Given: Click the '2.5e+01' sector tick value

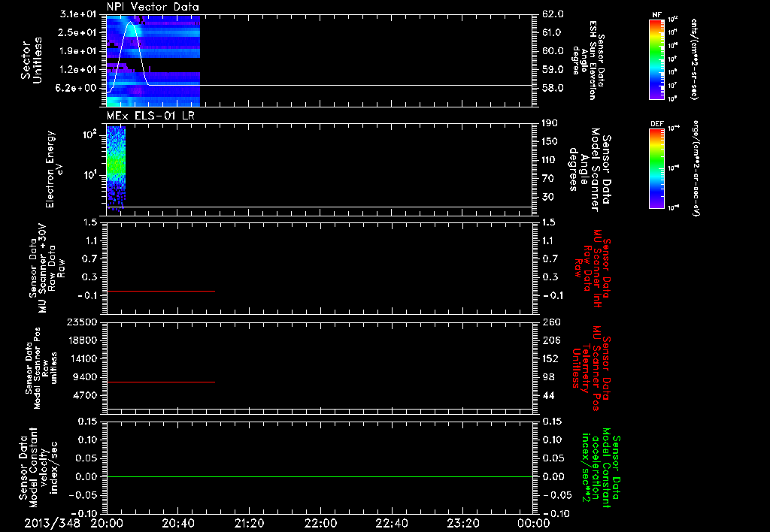Looking at the screenshot, I should pyautogui.click(x=77, y=32).
